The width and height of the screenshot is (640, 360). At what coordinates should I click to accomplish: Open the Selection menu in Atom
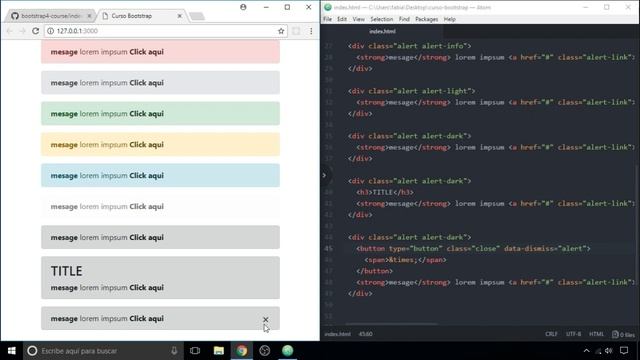(x=382, y=19)
